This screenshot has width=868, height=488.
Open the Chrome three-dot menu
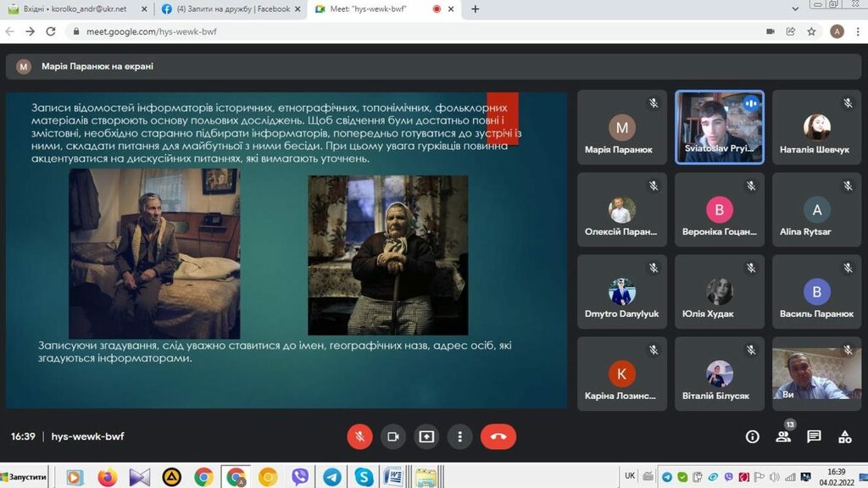point(858,31)
